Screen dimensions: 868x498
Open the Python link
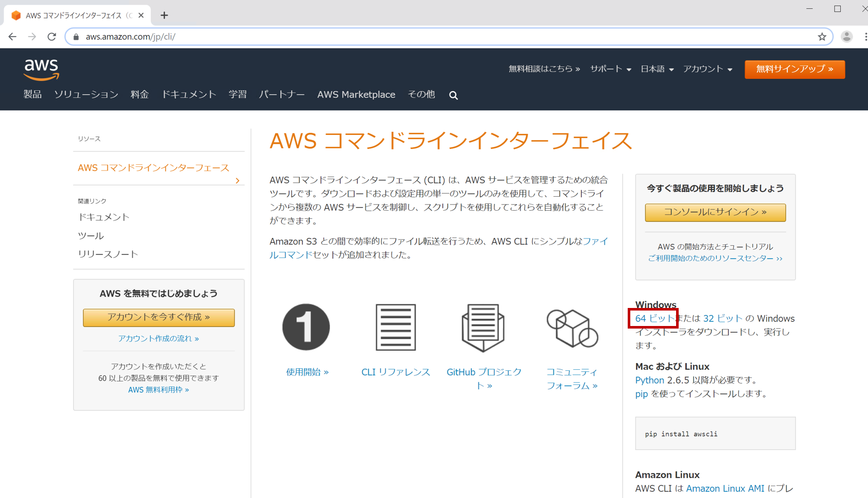tap(649, 380)
